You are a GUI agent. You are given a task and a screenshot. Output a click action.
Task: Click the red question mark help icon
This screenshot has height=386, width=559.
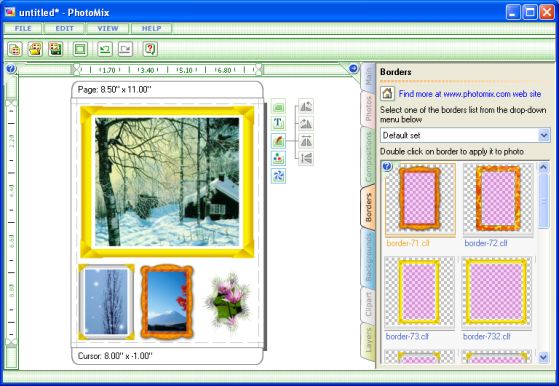point(150,49)
